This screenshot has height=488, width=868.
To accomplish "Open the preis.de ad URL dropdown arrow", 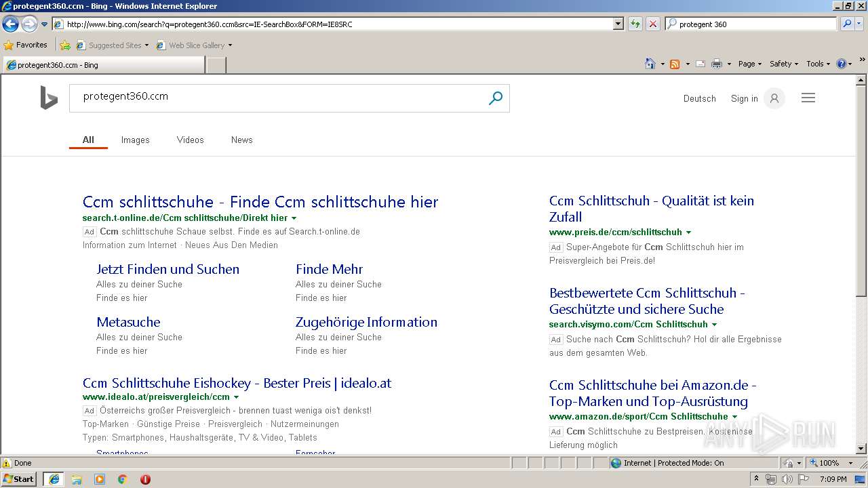I will (688, 232).
